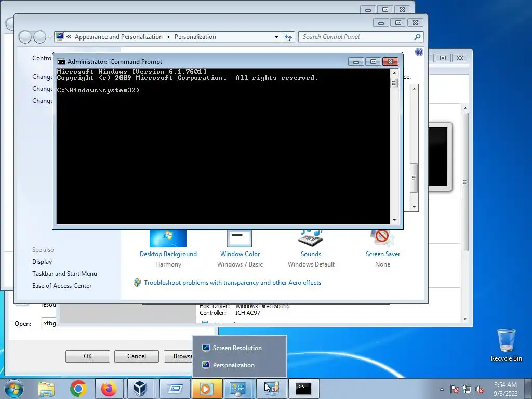Image resolution: width=532 pixels, height=399 pixels.
Task: Click the Screen Saver icon
Action: pyautogui.click(x=382, y=238)
